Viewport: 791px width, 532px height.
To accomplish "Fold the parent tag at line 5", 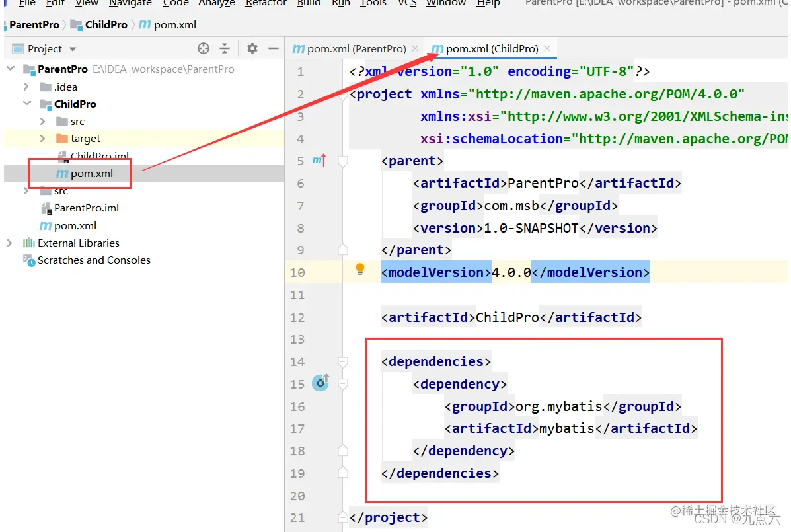I will point(343,161).
